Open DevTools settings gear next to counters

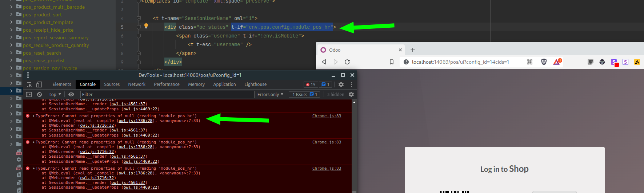(x=341, y=84)
